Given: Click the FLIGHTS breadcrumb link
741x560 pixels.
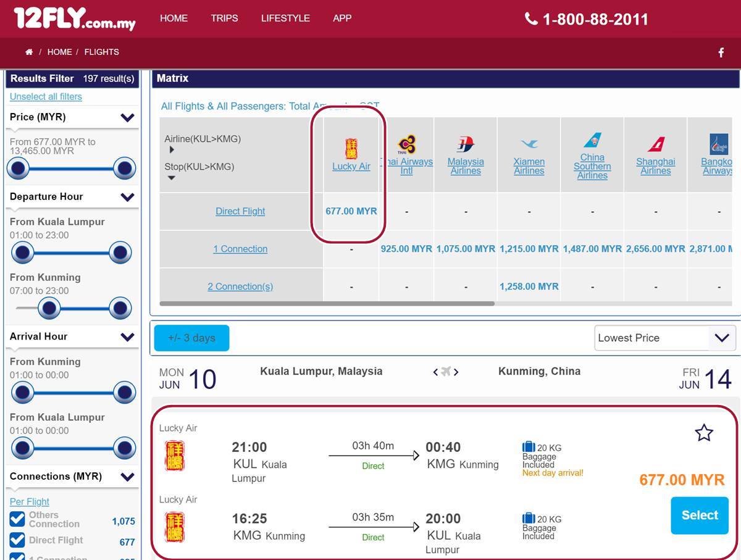Looking at the screenshot, I should coord(102,52).
